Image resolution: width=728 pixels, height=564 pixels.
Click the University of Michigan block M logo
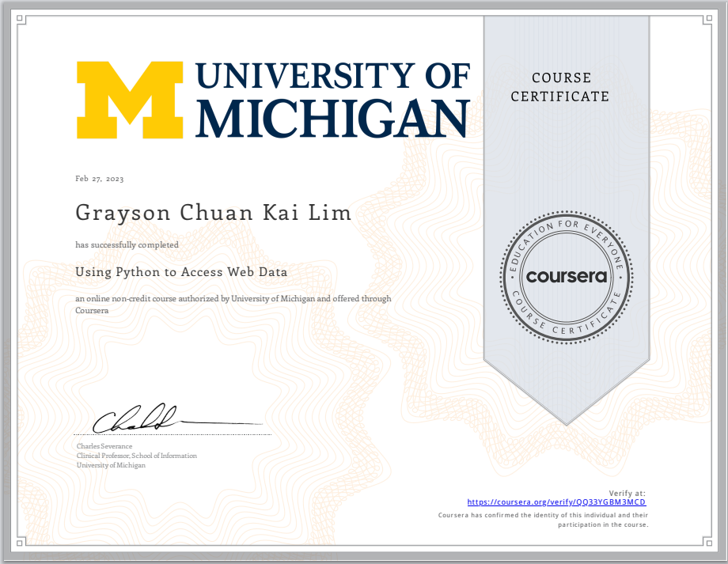130,100
